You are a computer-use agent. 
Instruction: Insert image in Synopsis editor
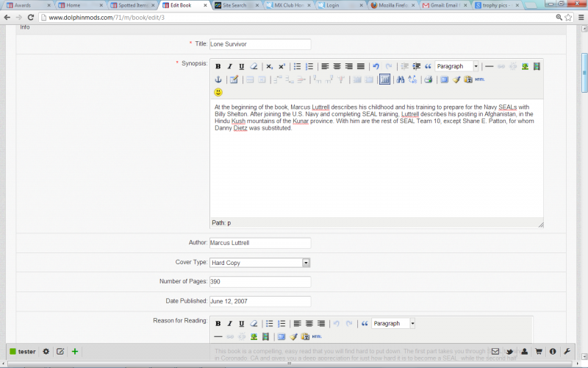coord(525,66)
